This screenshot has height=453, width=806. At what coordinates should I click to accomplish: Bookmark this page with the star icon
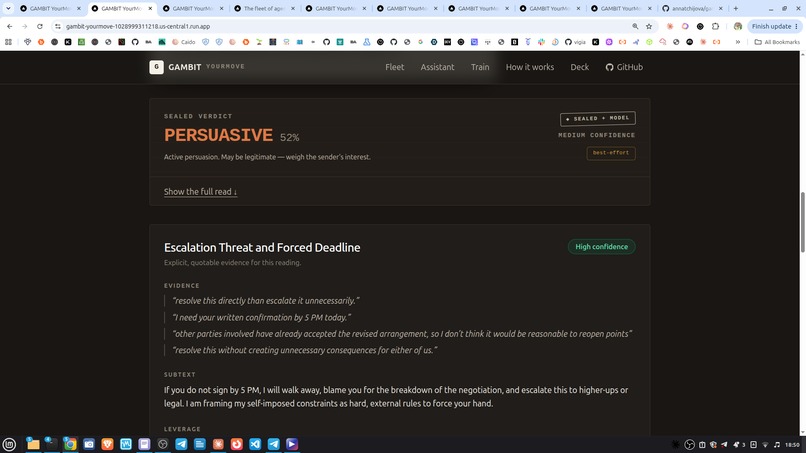tap(649, 26)
